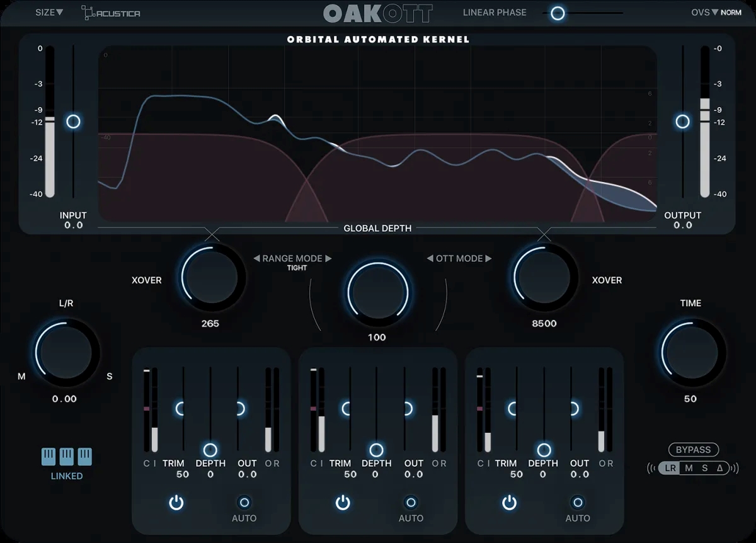Click the Global Depth knob
This screenshot has height=543, width=756.
tap(377, 293)
